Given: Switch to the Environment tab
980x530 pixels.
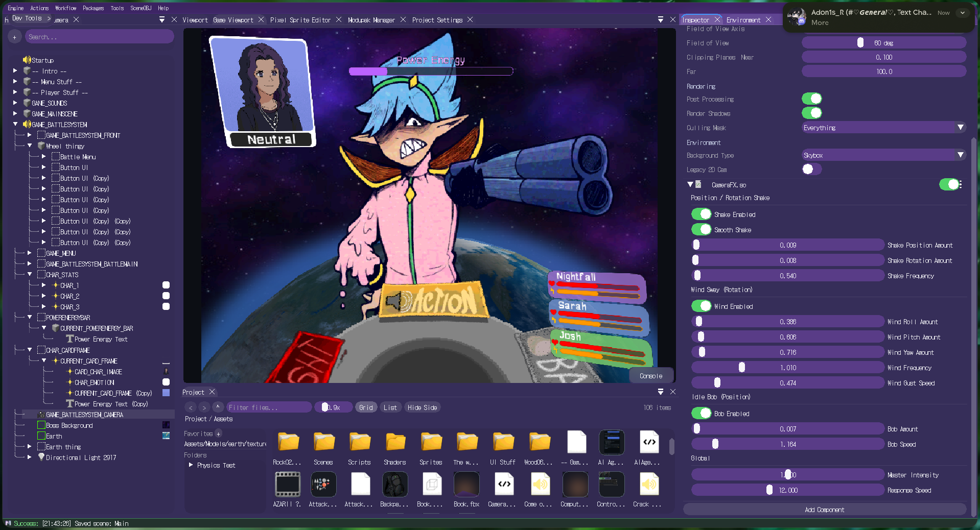Looking at the screenshot, I should (743, 20).
